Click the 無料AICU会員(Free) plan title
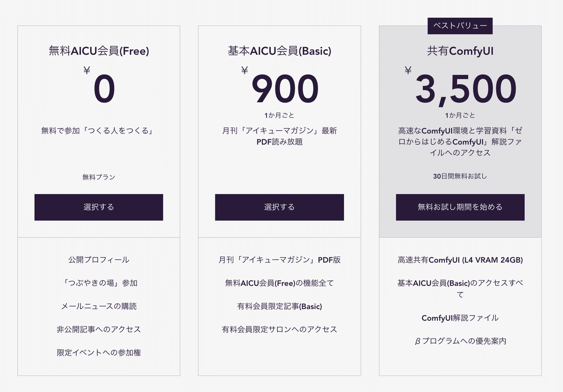The width and height of the screenshot is (563, 392). [99, 51]
